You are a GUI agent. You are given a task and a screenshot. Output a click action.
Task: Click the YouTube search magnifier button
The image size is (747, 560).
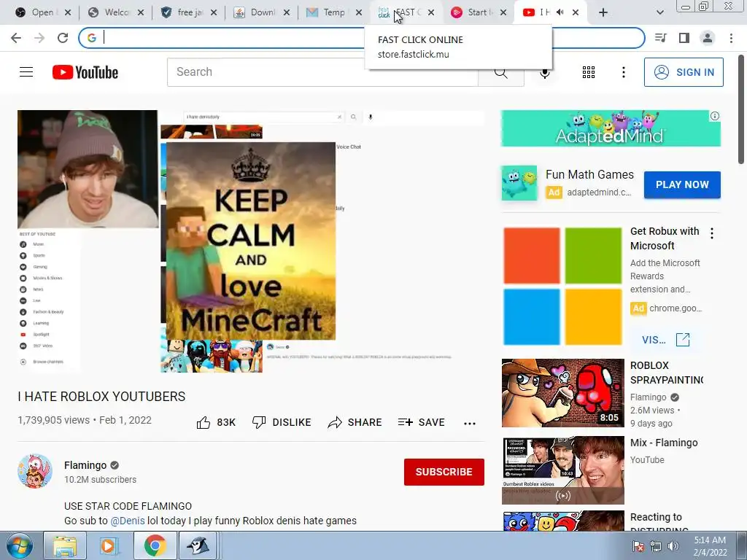(500, 72)
